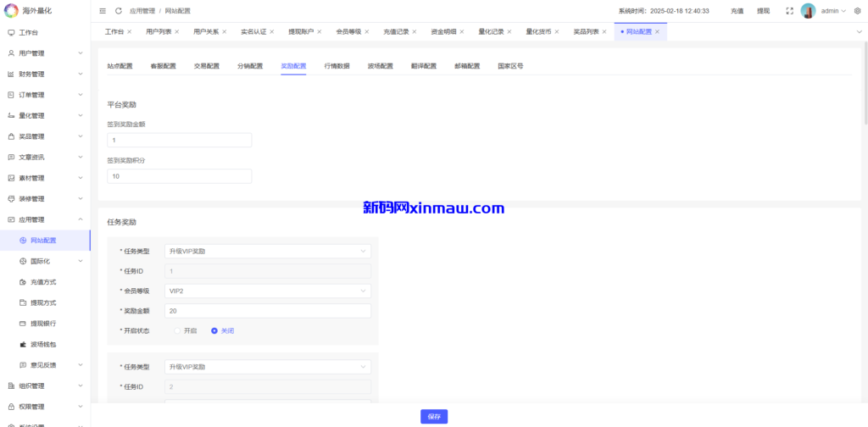Expand the 量化管理 menu chevron
Image resolution: width=868 pixels, height=427 pixels.
[81, 115]
